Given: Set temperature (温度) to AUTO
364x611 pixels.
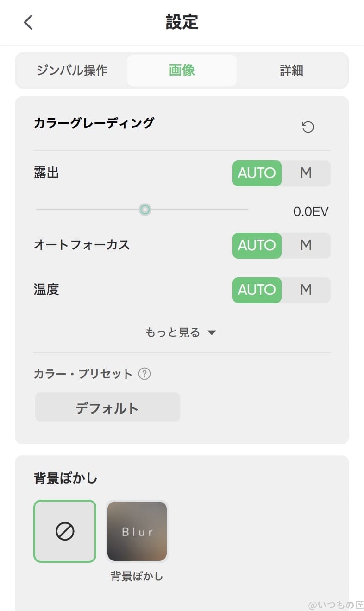Looking at the screenshot, I should (257, 290).
